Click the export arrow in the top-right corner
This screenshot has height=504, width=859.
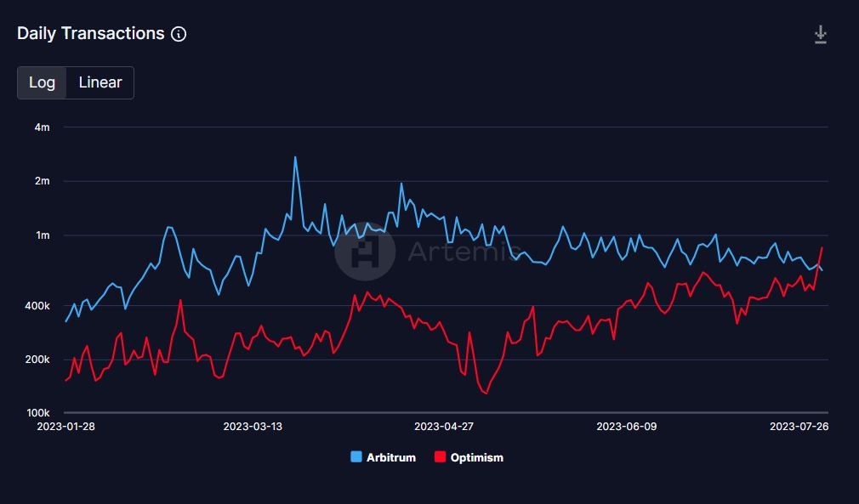pos(819,33)
